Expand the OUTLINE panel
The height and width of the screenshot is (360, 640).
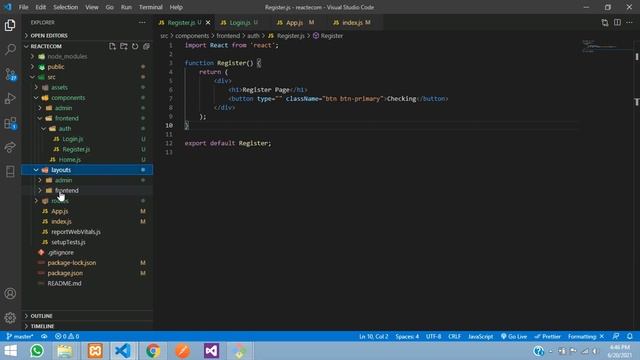click(87, 316)
